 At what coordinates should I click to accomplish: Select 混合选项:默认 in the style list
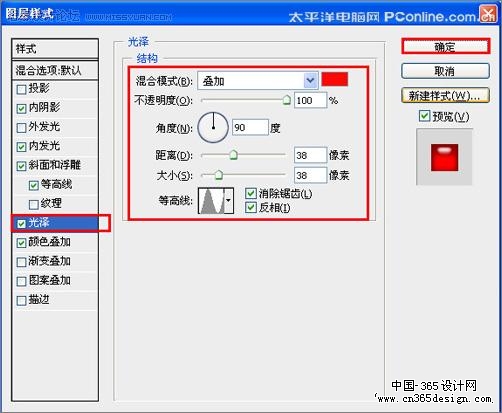[55, 70]
